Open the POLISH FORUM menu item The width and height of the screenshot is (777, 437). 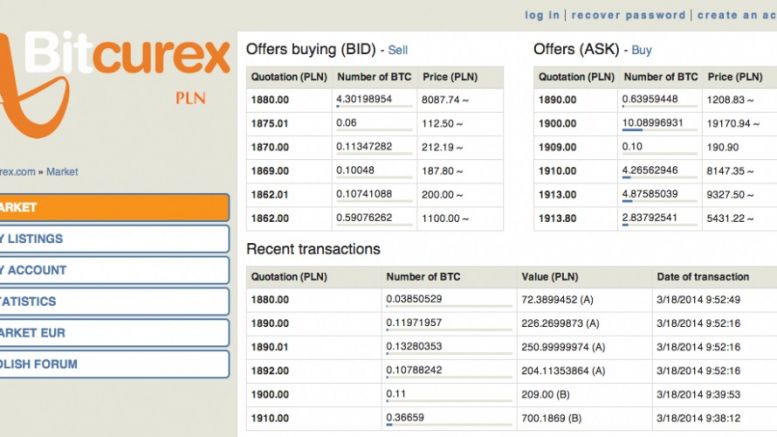(x=114, y=364)
